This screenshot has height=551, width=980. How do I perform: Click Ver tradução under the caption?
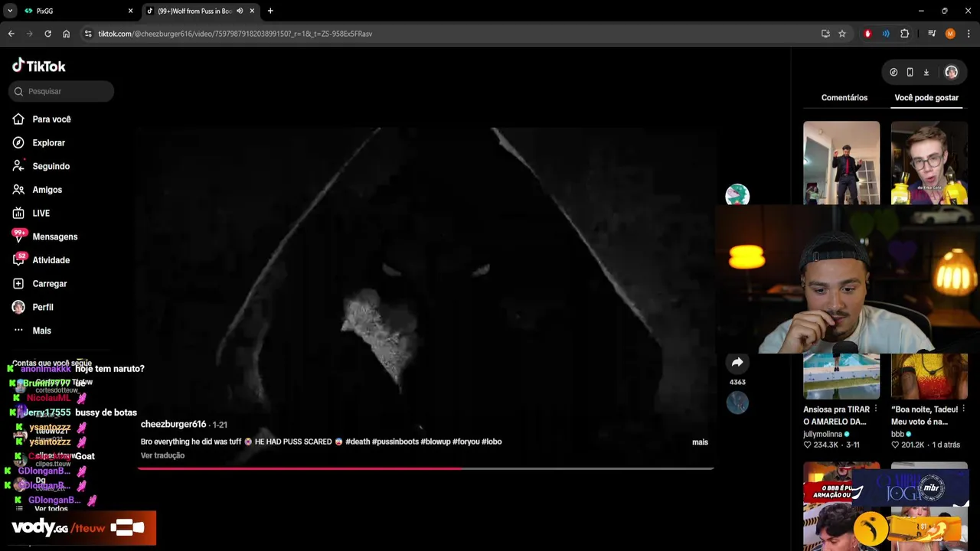[162, 455]
